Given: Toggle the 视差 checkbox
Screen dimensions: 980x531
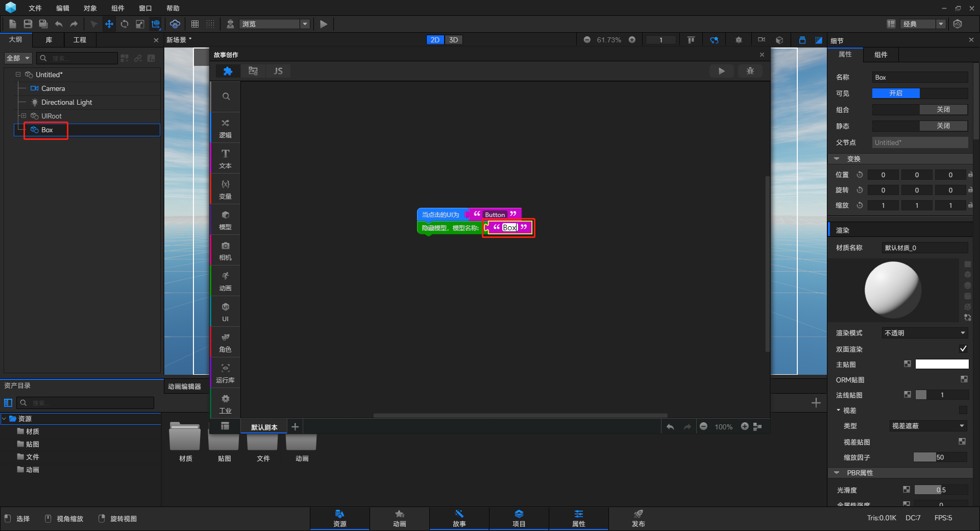Looking at the screenshot, I should pos(963,410).
